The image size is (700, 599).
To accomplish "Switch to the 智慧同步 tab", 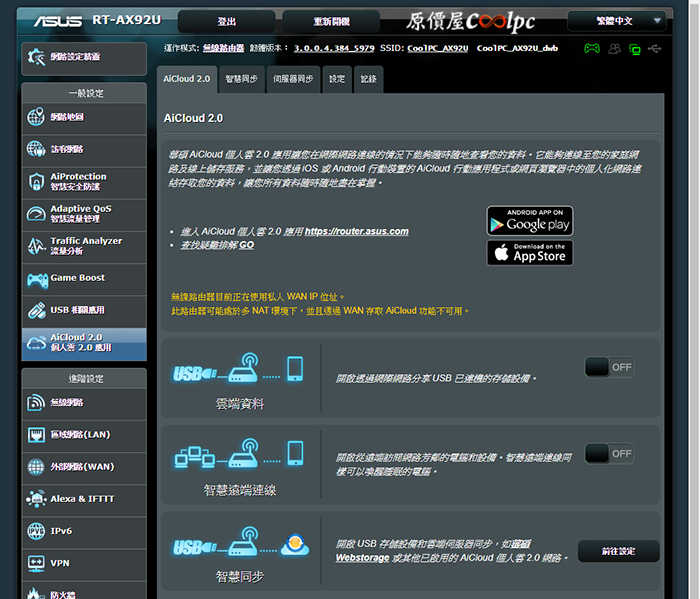I will (242, 79).
